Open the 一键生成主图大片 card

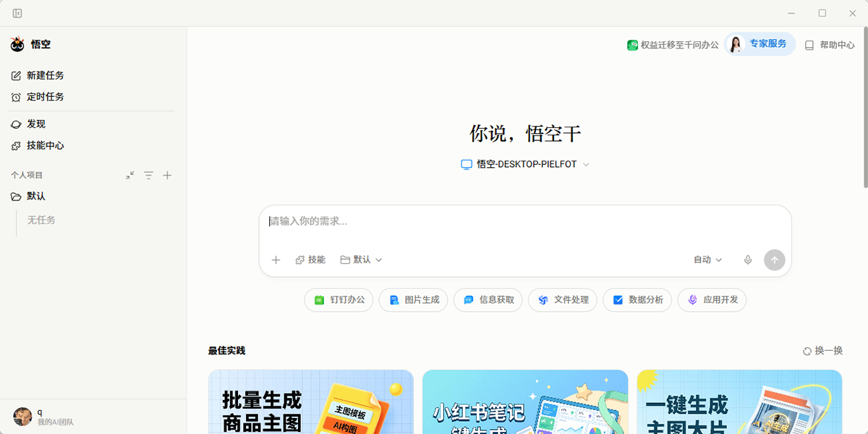[739, 402]
